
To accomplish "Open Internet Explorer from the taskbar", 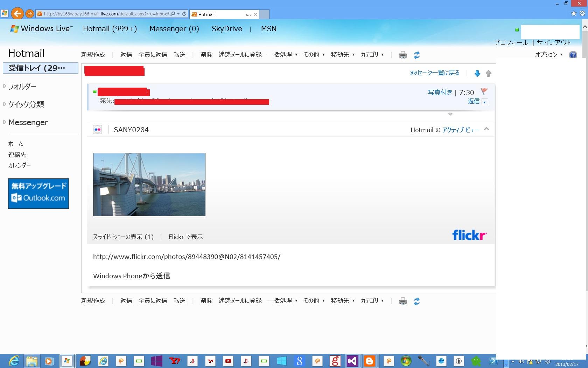I will click(14, 361).
